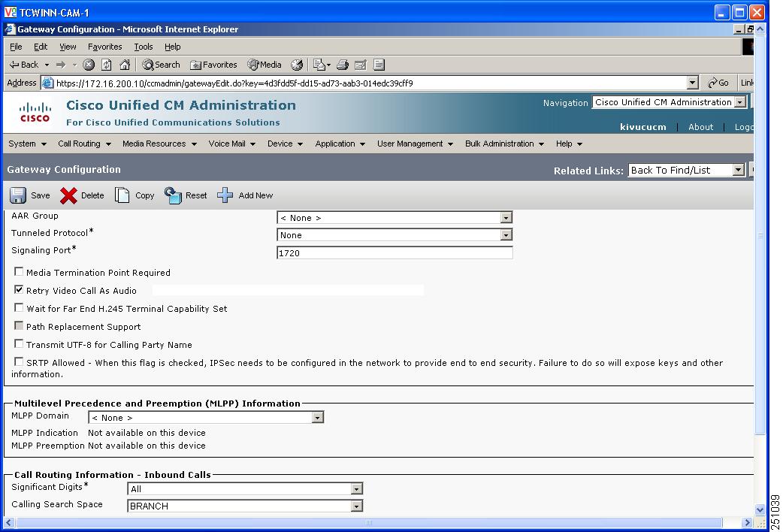Image resolution: width=783 pixels, height=532 pixels.
Task: Open the Significant Digits dropdown
Action: pyautogui.click(x=245, y=488)
